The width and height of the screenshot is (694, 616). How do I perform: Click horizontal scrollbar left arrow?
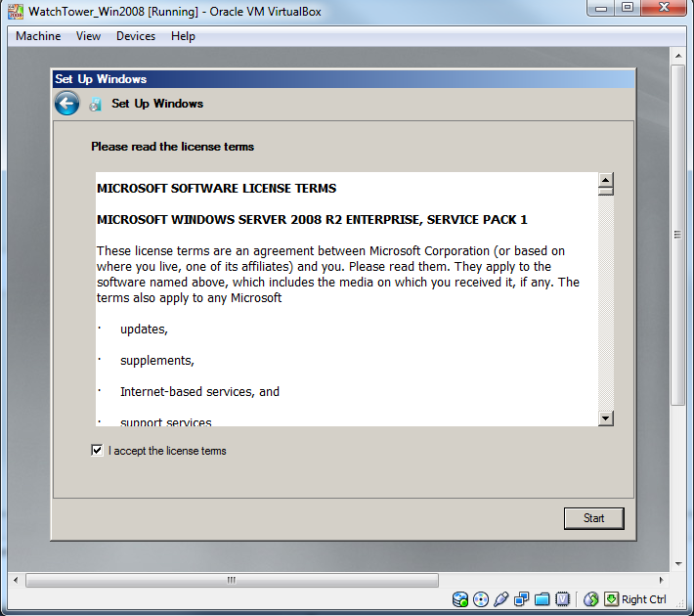point(16,580)
